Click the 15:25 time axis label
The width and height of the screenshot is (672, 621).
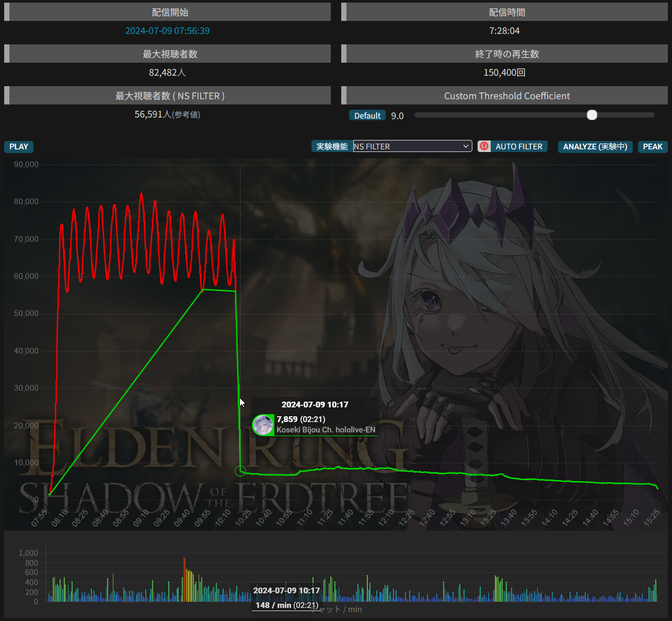coord(652,518)
